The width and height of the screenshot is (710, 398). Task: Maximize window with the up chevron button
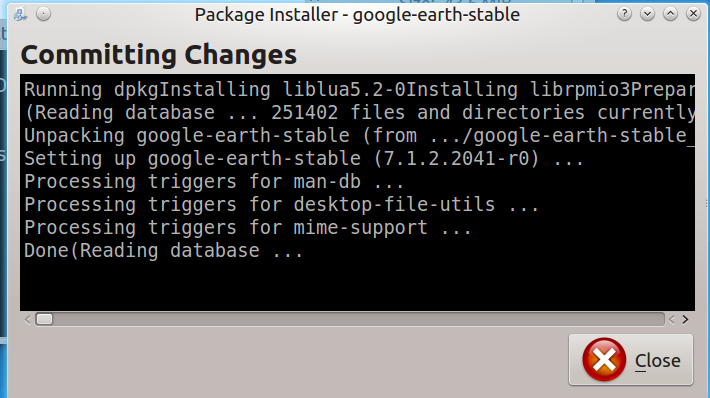click(671, 14)
